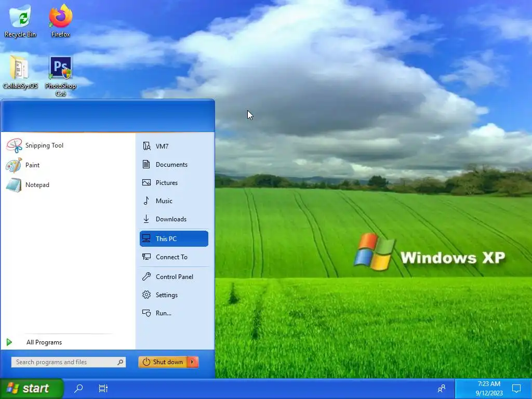Click the Downloads arrow icon

146,219
